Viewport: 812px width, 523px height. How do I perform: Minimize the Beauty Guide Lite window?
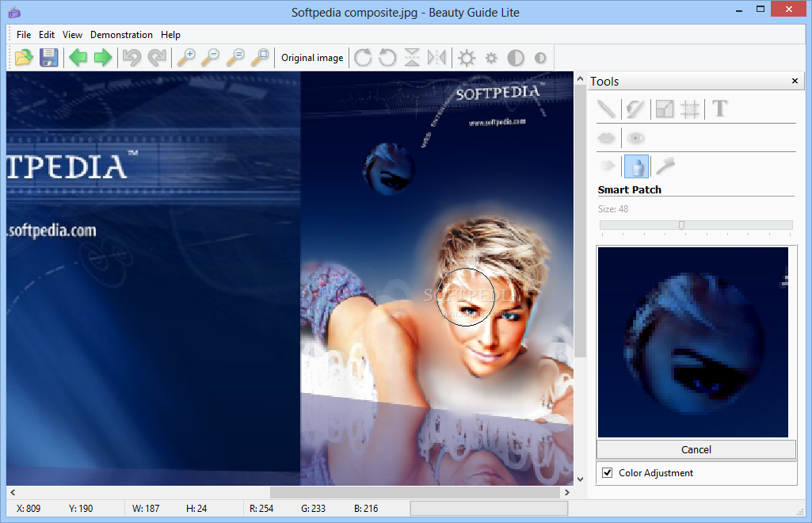coord(739,10)
